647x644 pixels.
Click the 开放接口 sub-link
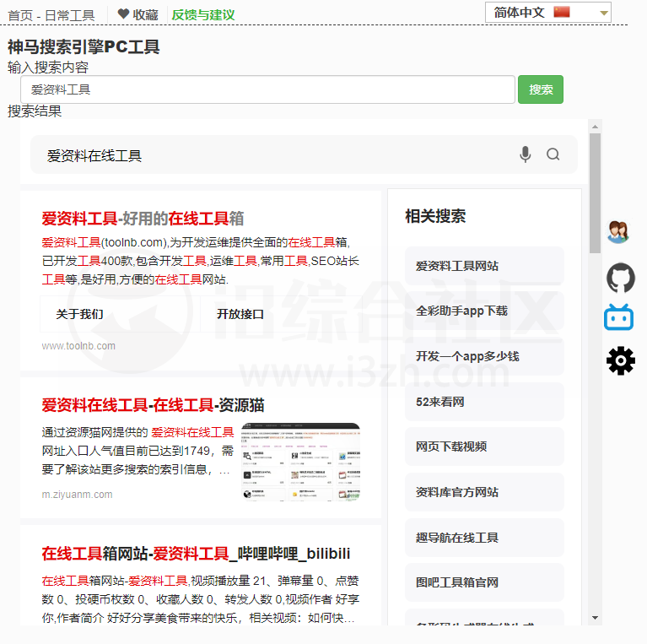pos(240,314)
